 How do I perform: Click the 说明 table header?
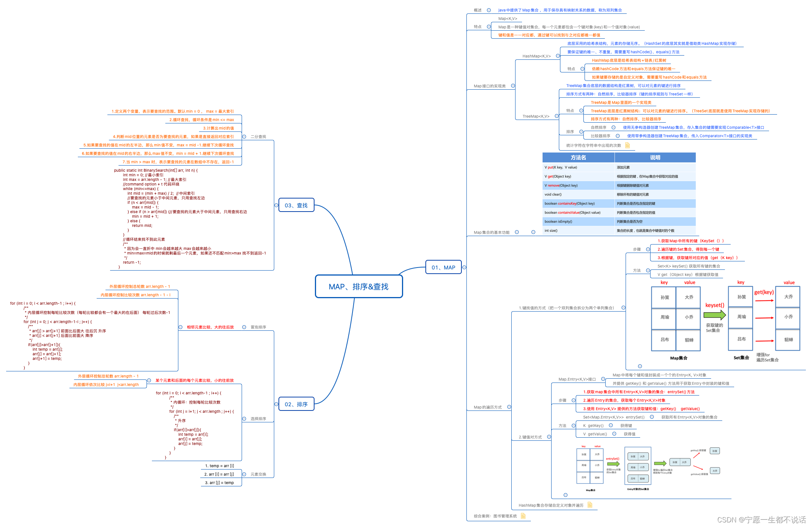click(655, 158)
